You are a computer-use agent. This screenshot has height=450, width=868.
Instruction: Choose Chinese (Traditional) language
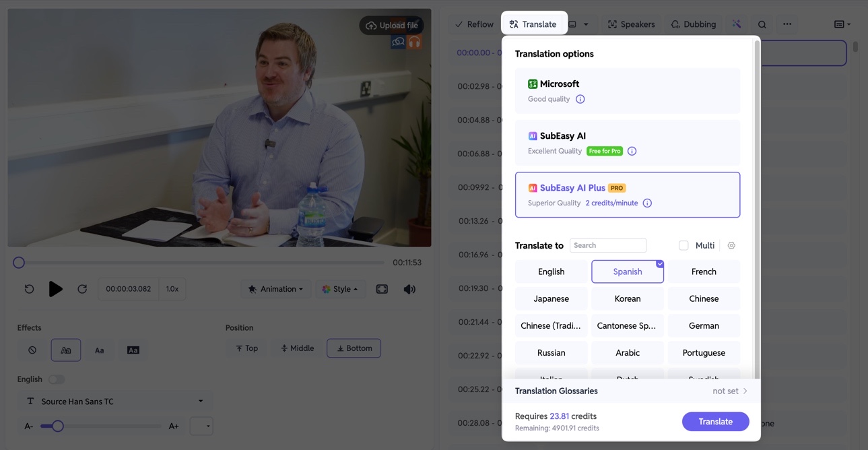click(x=552, y=325)
